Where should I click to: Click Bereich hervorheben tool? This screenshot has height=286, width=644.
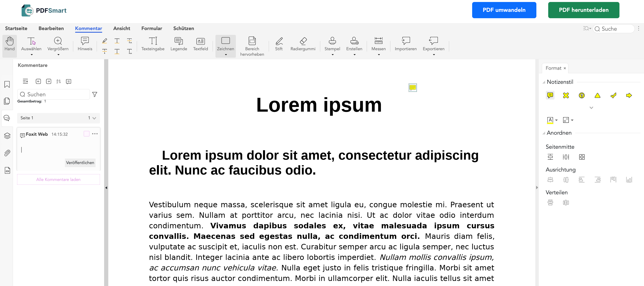pos(252,46)
